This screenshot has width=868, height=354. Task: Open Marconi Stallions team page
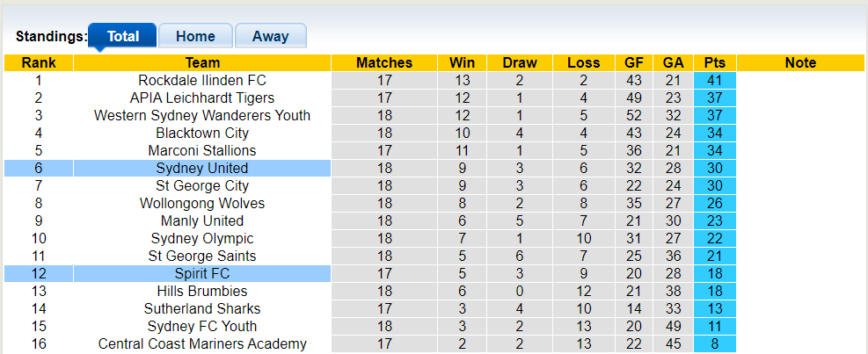point(202,150)
